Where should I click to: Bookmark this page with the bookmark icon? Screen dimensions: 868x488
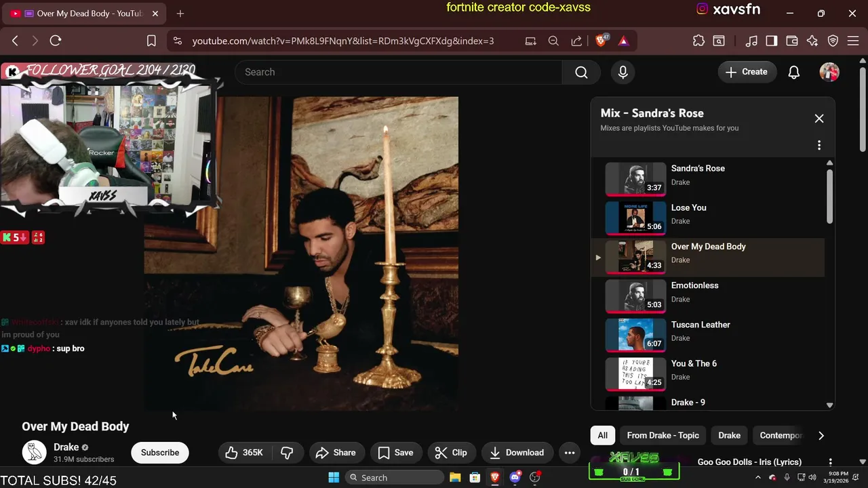(151, 41)
